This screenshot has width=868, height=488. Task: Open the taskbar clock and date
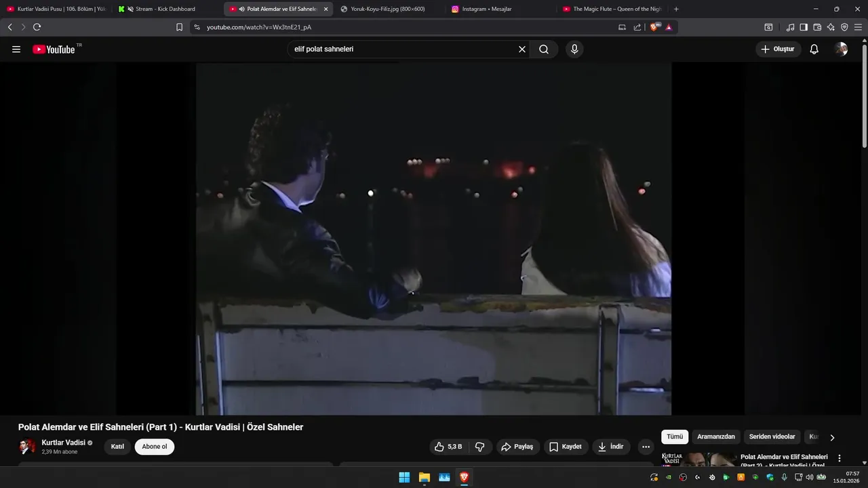click(848, 477)
